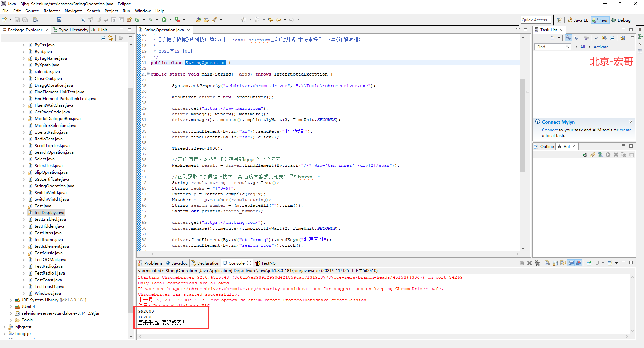Click the Last Edit Location icon

point(270,20)
